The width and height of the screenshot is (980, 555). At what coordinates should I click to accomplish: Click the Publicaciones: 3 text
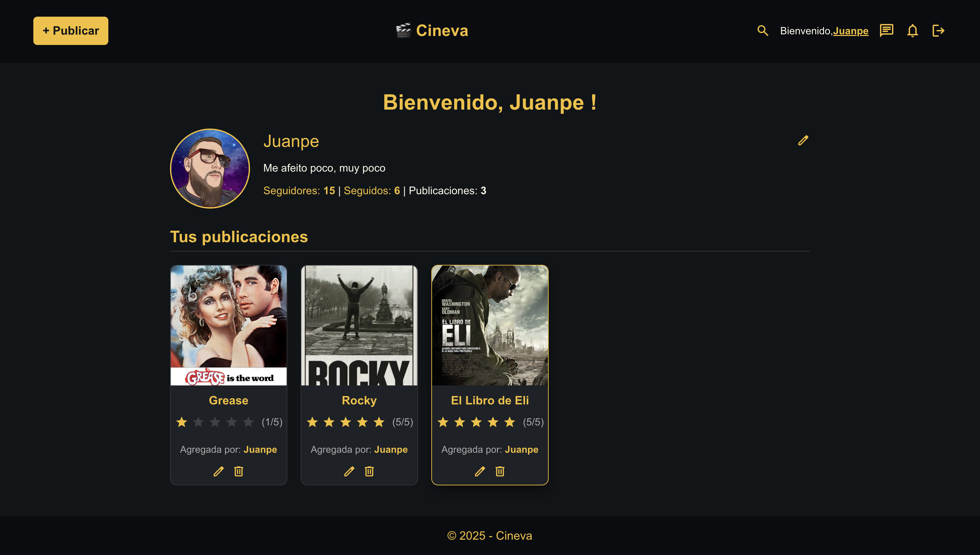[x=447, y=191]
